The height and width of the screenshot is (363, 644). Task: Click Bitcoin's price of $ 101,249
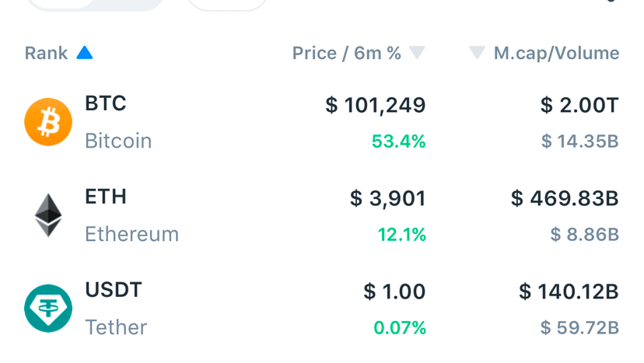click(x=376, y=105)
